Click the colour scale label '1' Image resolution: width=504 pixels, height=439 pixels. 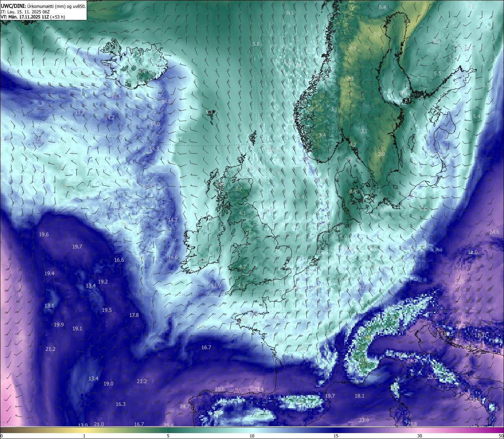click(x=84, y=436)
